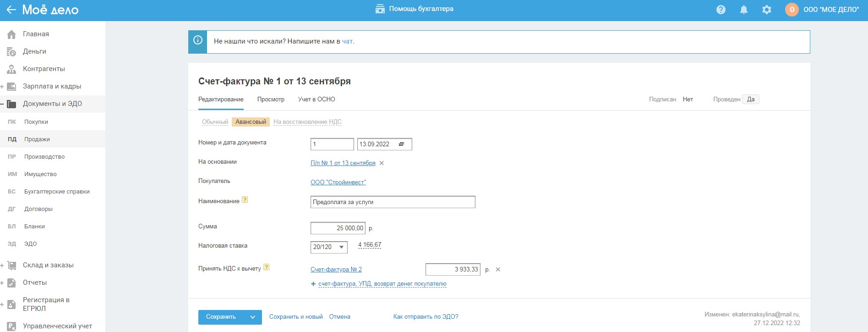Viewport: 868px width, 332px height.
Task: Click the Склад и заказы icon
Action: coord(11,265)
